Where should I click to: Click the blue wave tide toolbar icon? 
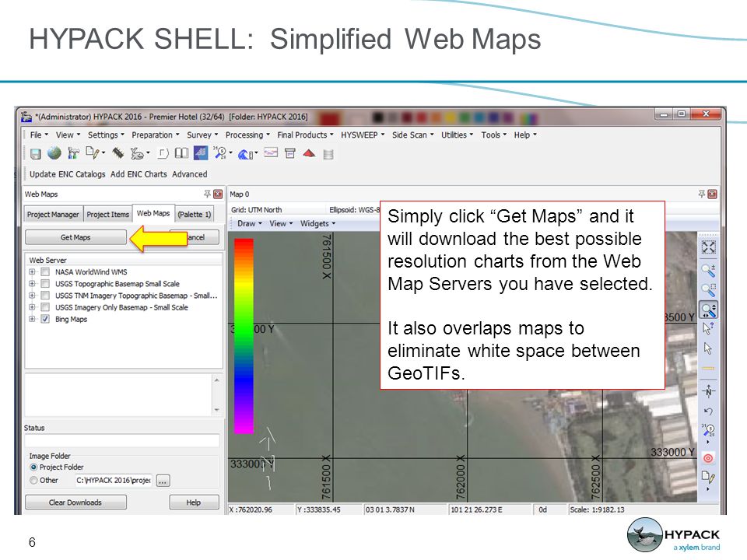(245, 154)
